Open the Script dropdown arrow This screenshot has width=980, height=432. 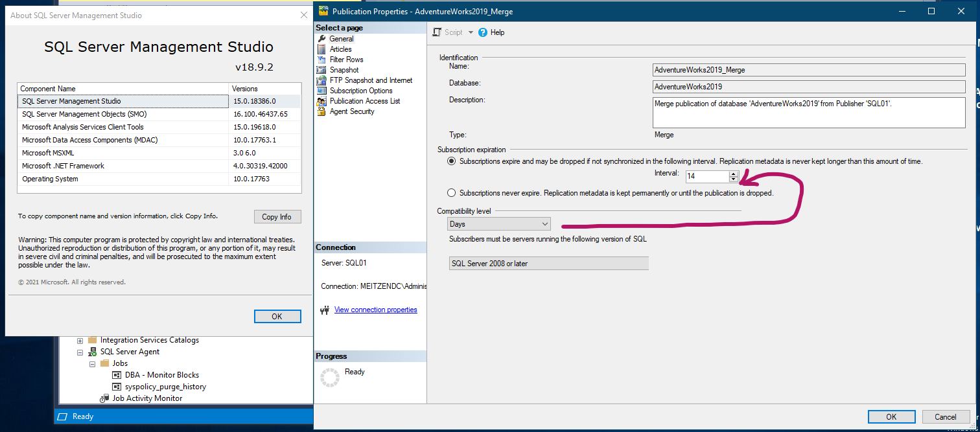pyautogui.click(x=471, y=32)
